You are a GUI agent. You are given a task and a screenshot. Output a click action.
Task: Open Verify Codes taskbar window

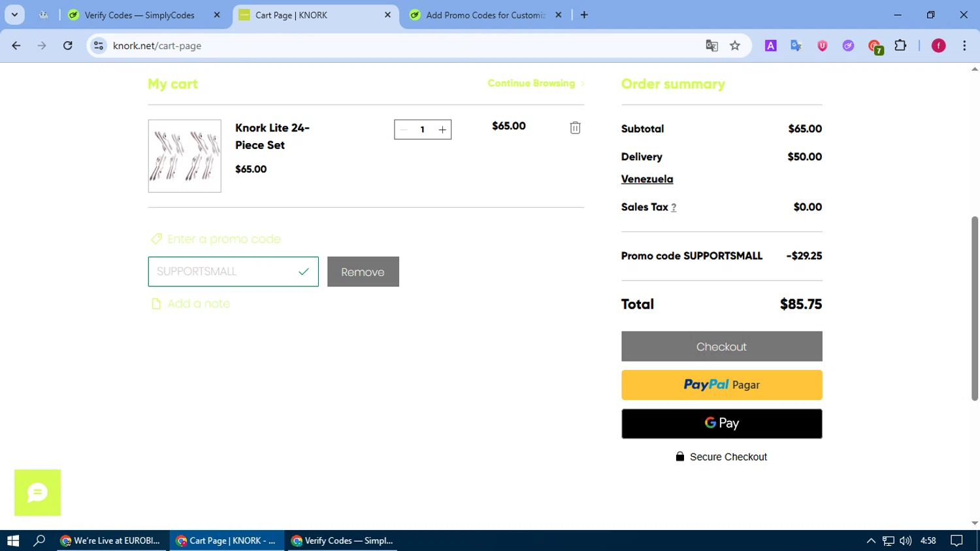(x=342, y=541)
